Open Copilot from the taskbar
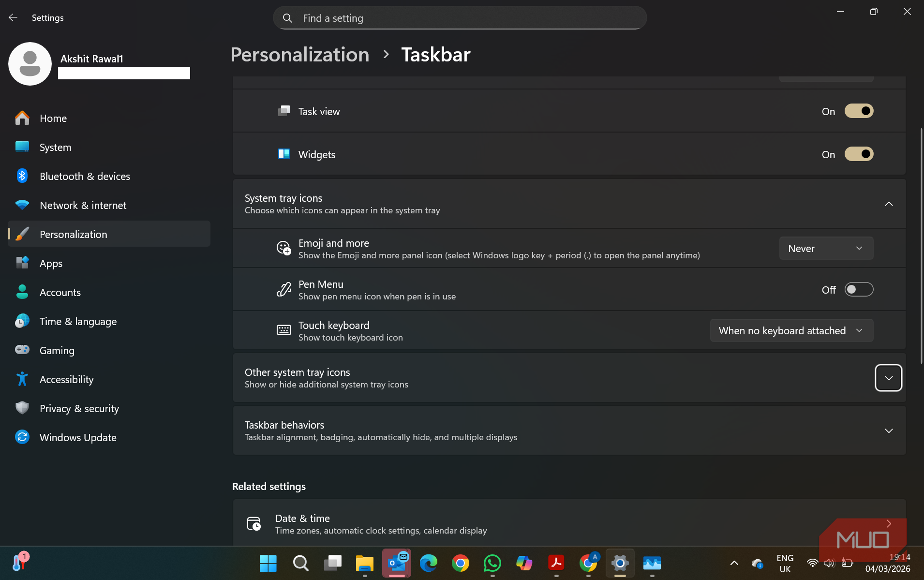924x580 pixels. [x=524, y=563]
